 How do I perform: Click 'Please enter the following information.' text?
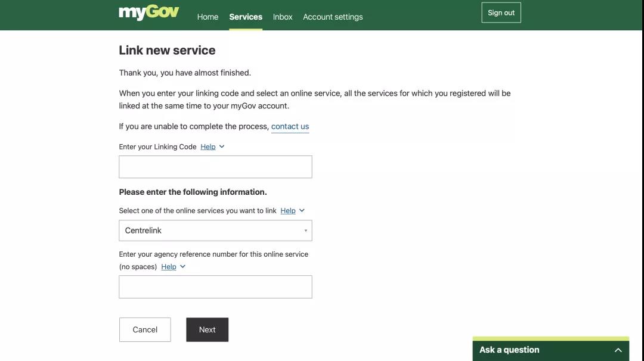pos(193,192)
